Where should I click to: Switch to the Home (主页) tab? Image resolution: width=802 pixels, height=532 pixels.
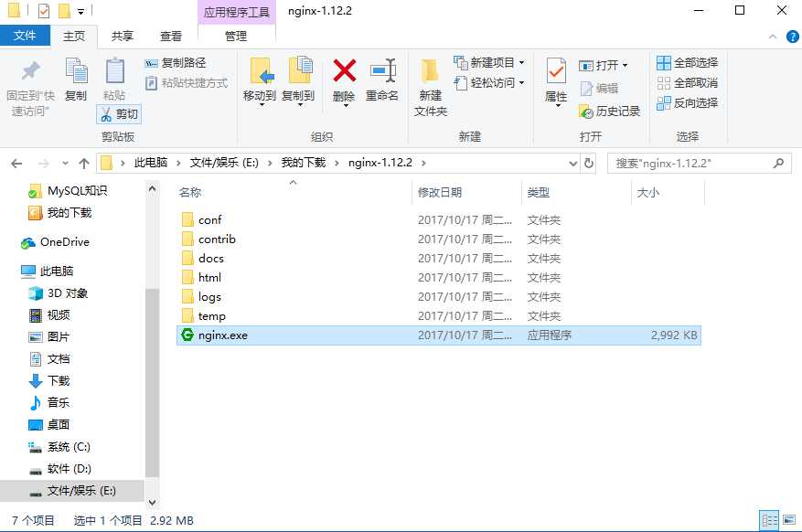tap(74, 36)
